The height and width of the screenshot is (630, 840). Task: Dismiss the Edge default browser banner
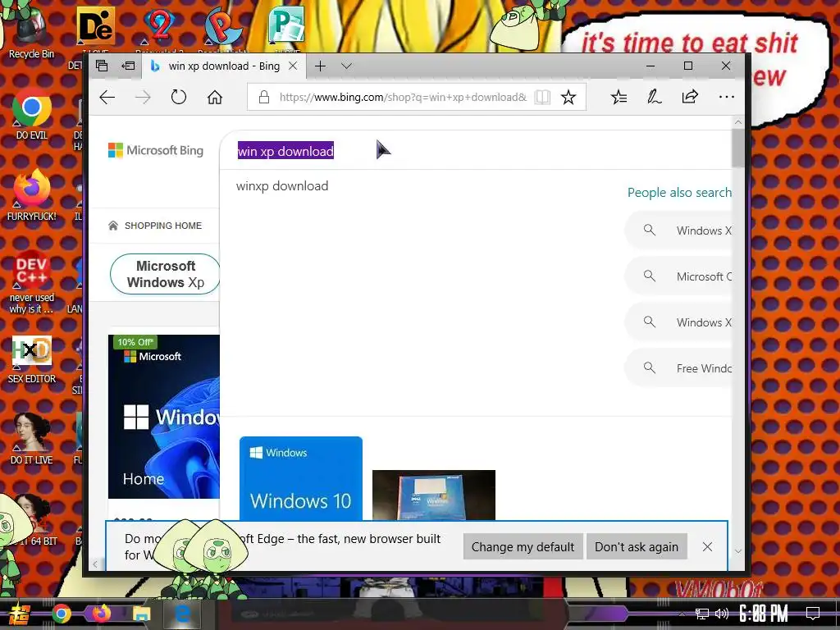click(x=707, y=546)
